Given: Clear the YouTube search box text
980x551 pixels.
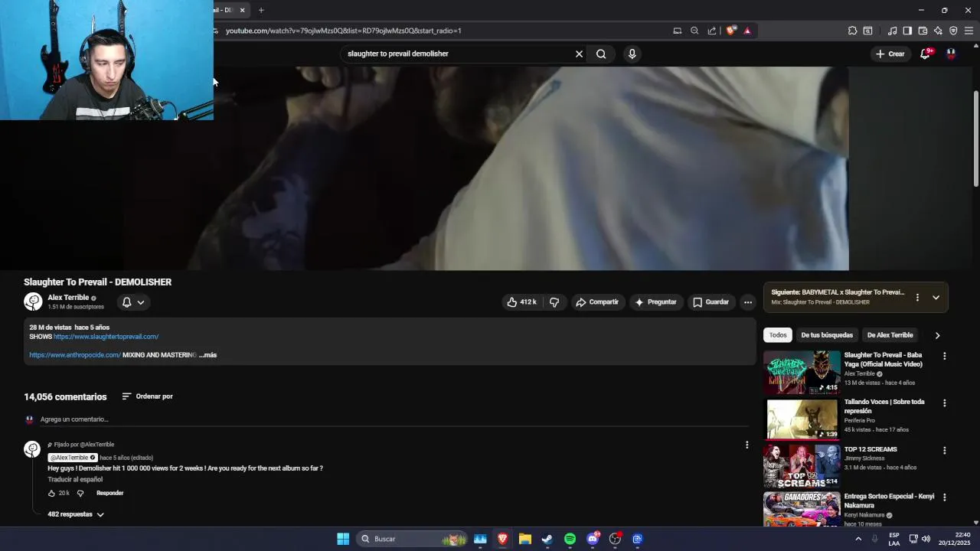Looking at the screenshot, I should coord(579,54).
